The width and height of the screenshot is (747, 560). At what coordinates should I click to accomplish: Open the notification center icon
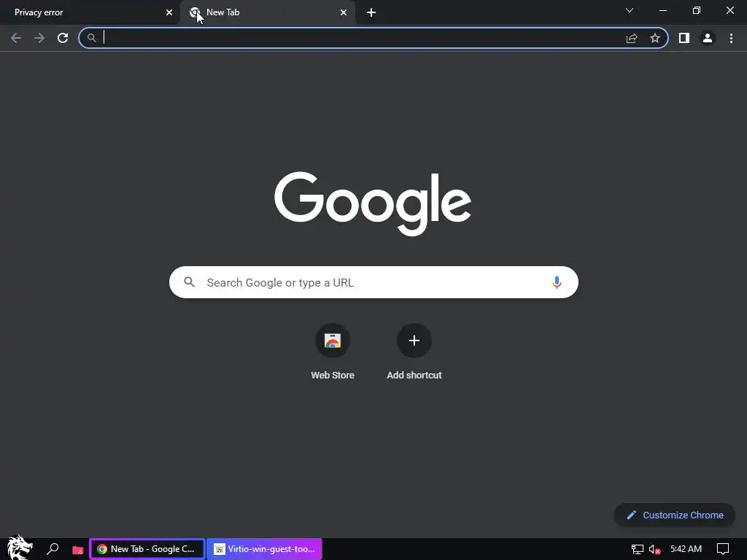tap(723, 550)
